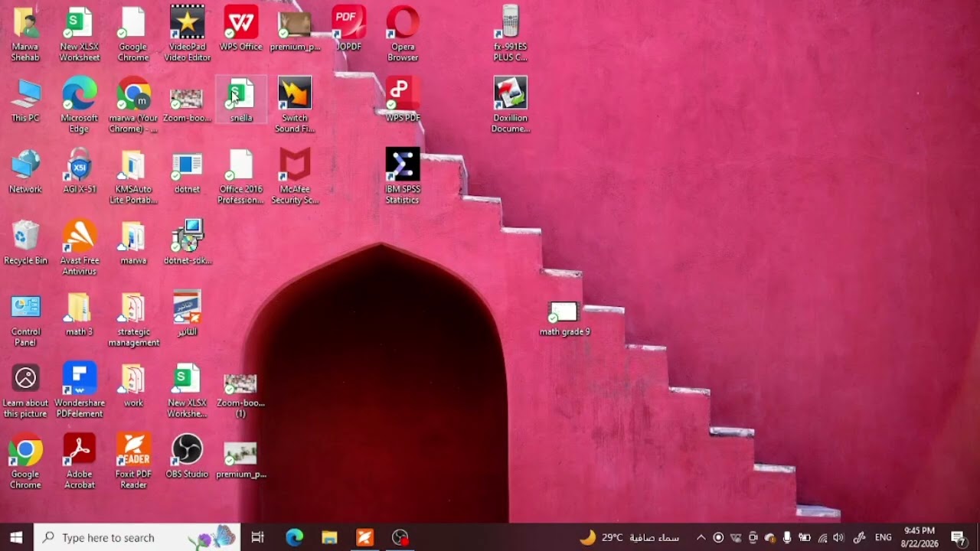
Task: Open the volume speaker tray icon
Action: (839, 537)
